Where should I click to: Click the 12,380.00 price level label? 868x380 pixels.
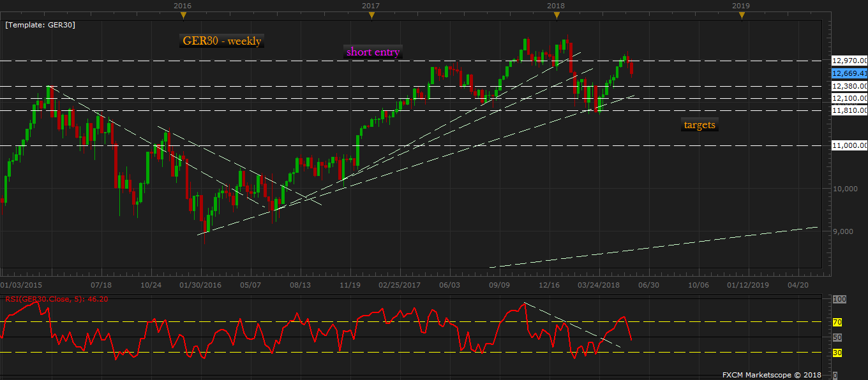click(849, 86)
